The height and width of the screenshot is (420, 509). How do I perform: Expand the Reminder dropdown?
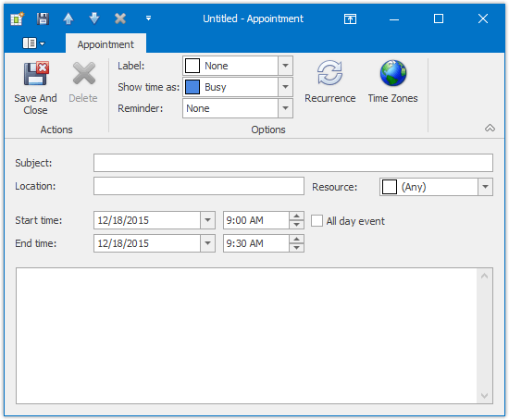(x=285, y=108)
